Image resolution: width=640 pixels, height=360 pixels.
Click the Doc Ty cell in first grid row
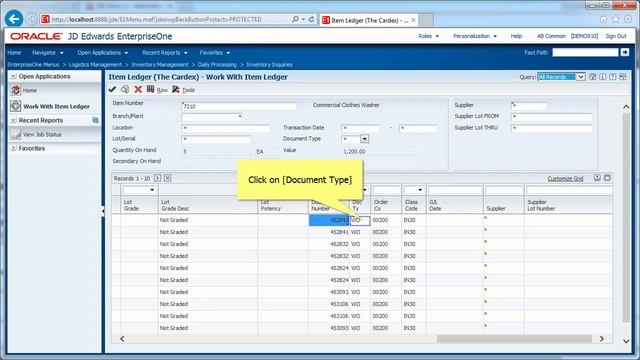[360, 220]
